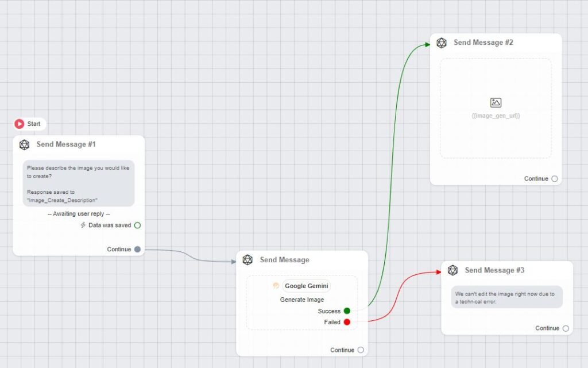Click the 'Awaiting user reply' text
Viewport: 588px width, 368px height.
click(x=79, y=214)
